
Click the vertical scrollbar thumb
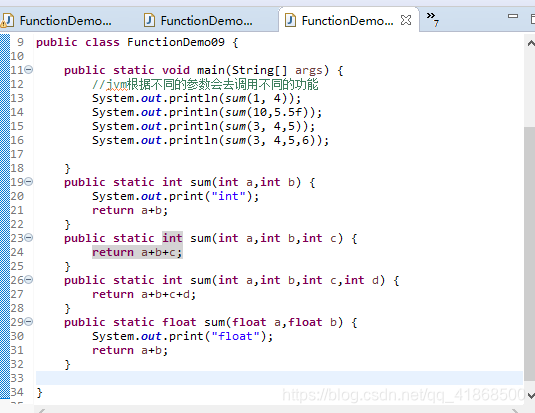point(529,253)
